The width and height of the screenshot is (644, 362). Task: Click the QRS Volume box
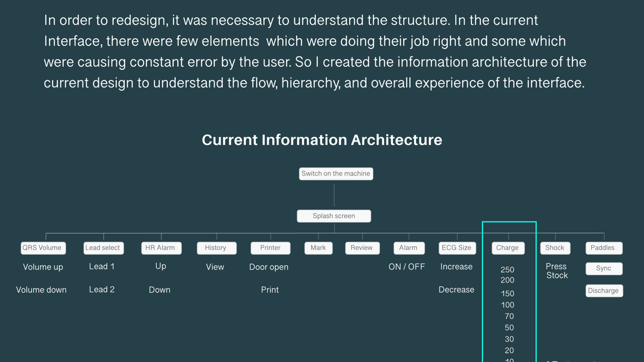pos(43,248)
